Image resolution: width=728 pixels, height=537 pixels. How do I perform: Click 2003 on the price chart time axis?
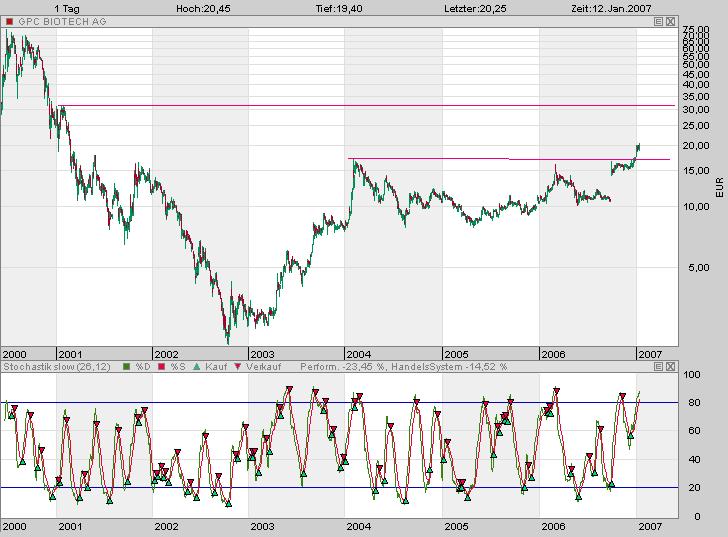[262, 355]
